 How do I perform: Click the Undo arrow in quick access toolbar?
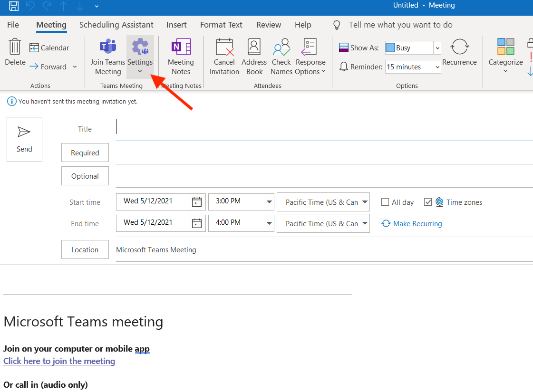30,5
